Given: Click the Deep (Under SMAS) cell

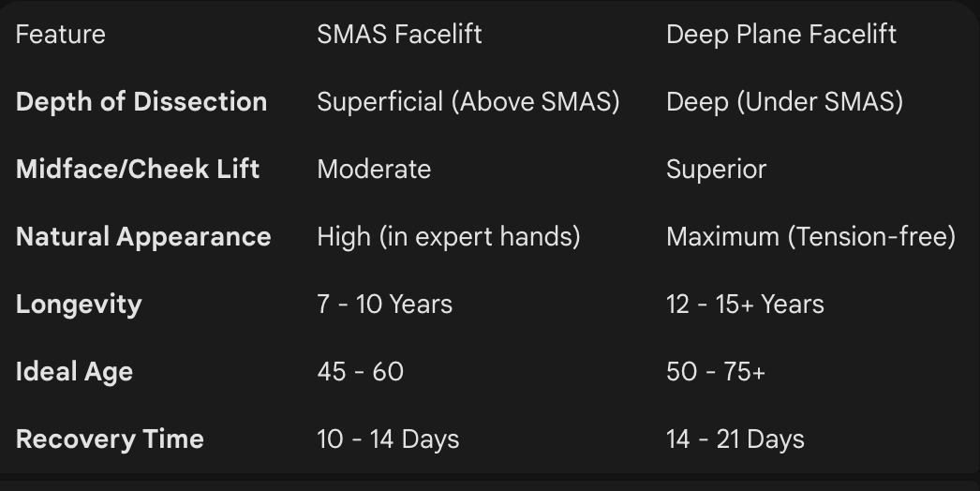Looking at the screenshot, I should [784, 102].
